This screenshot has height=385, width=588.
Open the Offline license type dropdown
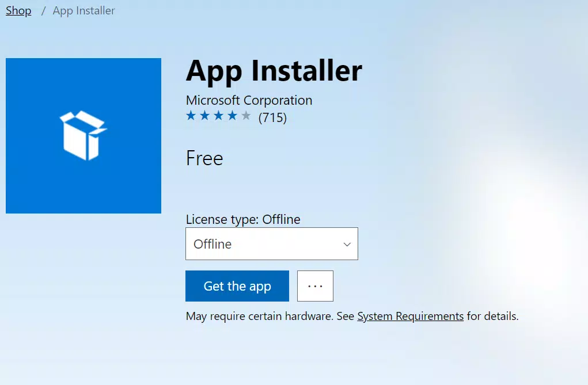coord(271,243)
